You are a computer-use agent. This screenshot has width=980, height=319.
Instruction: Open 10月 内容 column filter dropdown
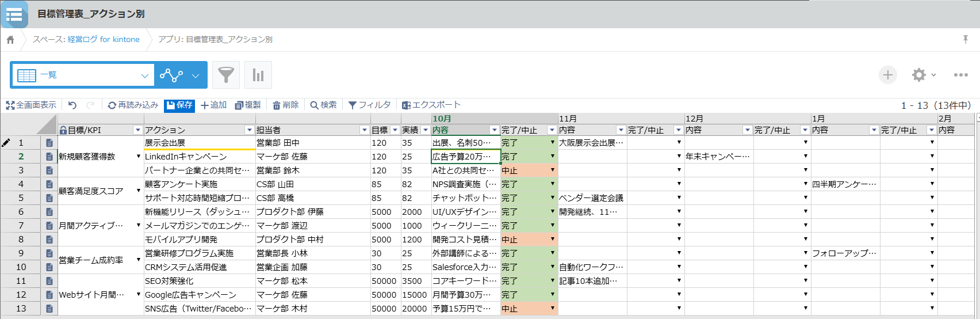(494, 130)
